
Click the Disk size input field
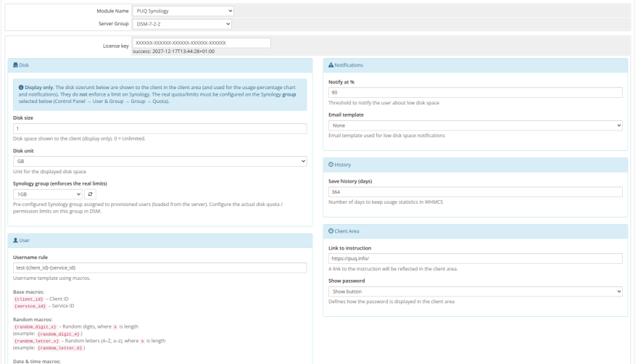tap(160, 128)
